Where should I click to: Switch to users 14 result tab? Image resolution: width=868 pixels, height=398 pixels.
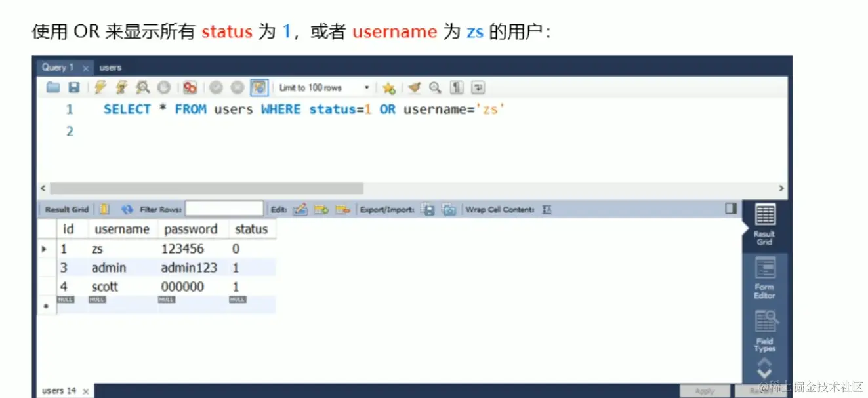click(x=59, y=391)
